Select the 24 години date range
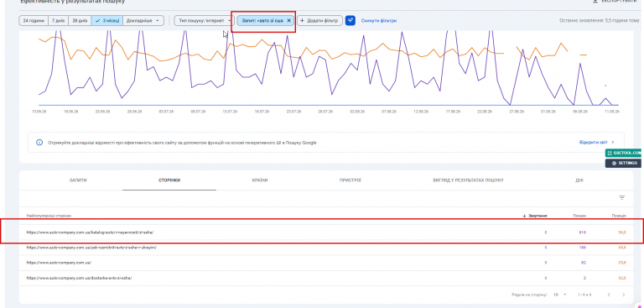The height and width of the screenshot is (308, 644). [x=34, y=20]
